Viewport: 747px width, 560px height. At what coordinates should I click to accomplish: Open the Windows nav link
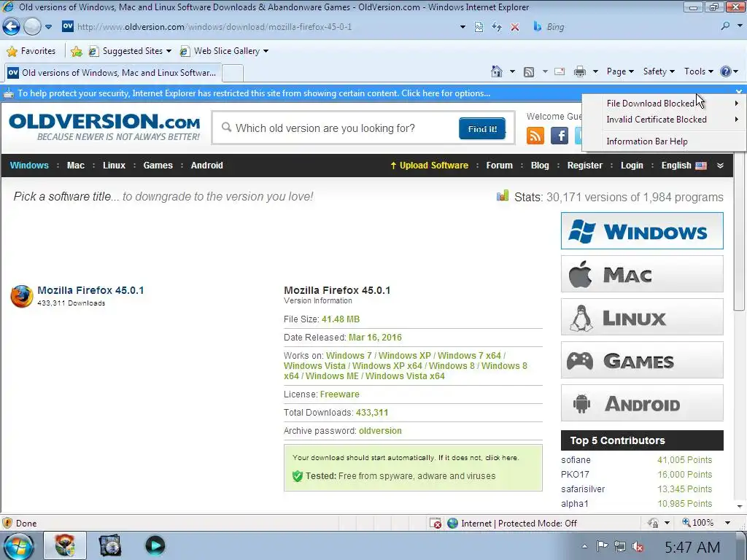[29, 166]
